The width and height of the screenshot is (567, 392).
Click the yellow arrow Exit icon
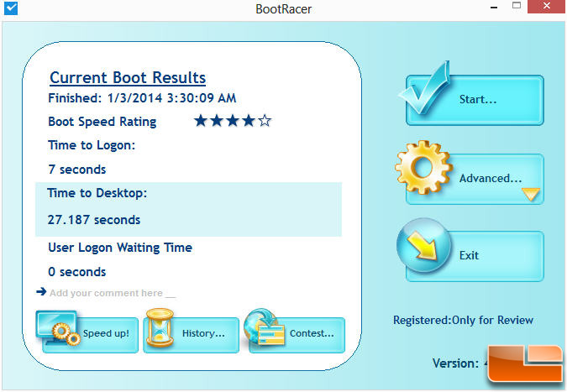[x=424, y=245]
